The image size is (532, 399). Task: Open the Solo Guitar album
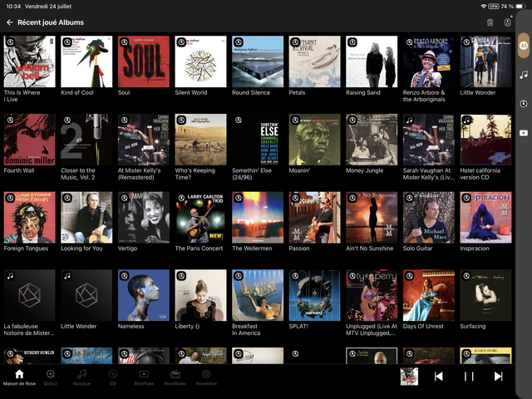click(429, 217)
